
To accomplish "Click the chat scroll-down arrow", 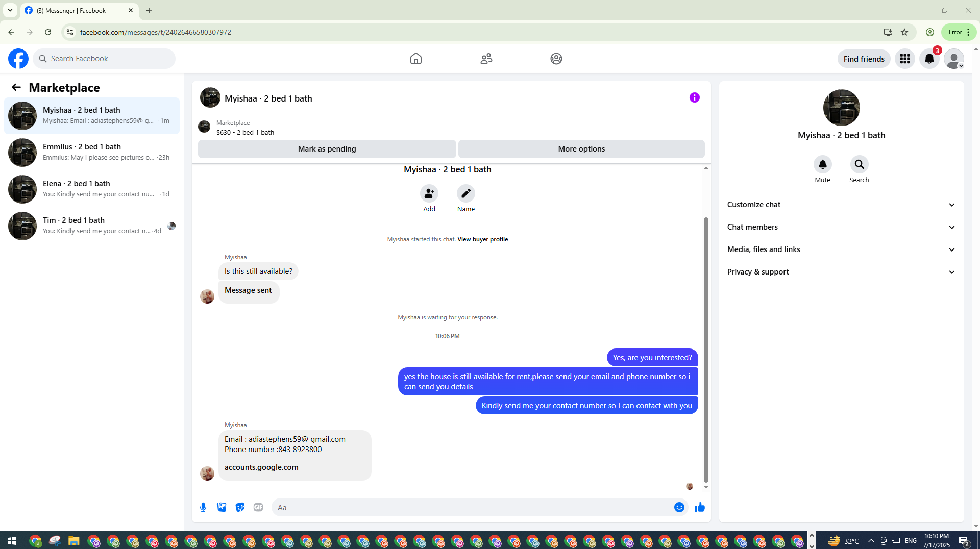I will [x=706, y=487].
